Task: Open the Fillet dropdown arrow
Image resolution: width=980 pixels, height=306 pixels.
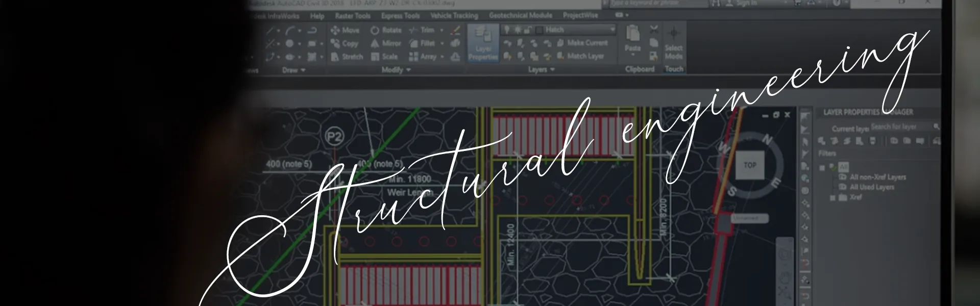Action: coord(442,43)
